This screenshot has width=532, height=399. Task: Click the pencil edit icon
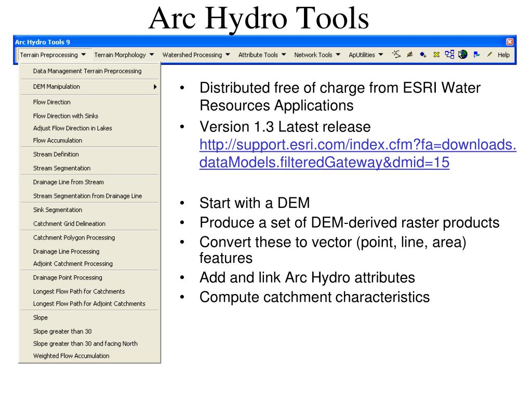[489, 54]
